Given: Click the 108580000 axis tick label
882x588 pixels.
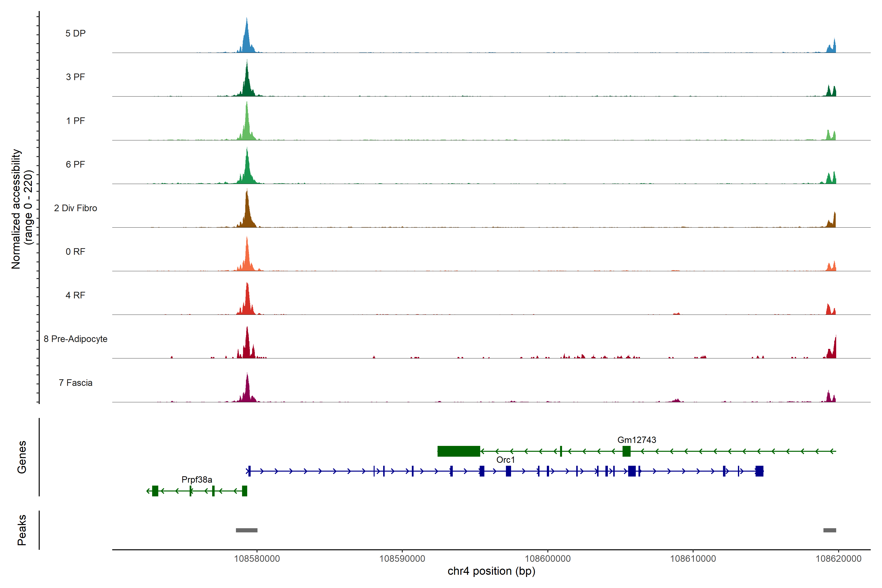Looking at the screenshot, I should tap(257, 559).
